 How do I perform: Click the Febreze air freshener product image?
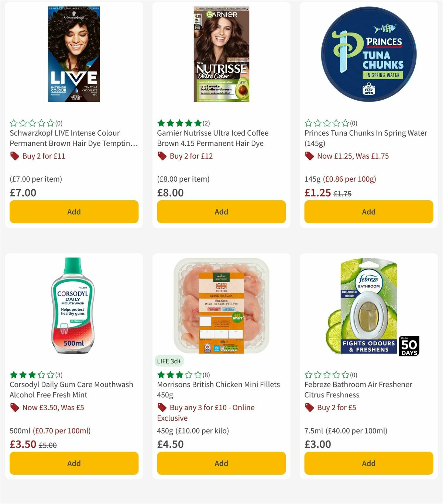click(368, 309)
